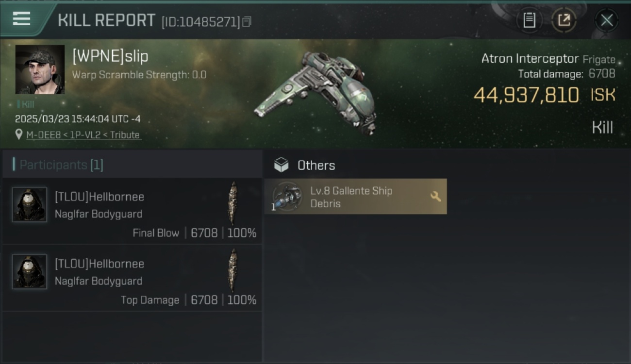Click the share kill report icon
631x364 pixels.
click(x=564, y=20)
